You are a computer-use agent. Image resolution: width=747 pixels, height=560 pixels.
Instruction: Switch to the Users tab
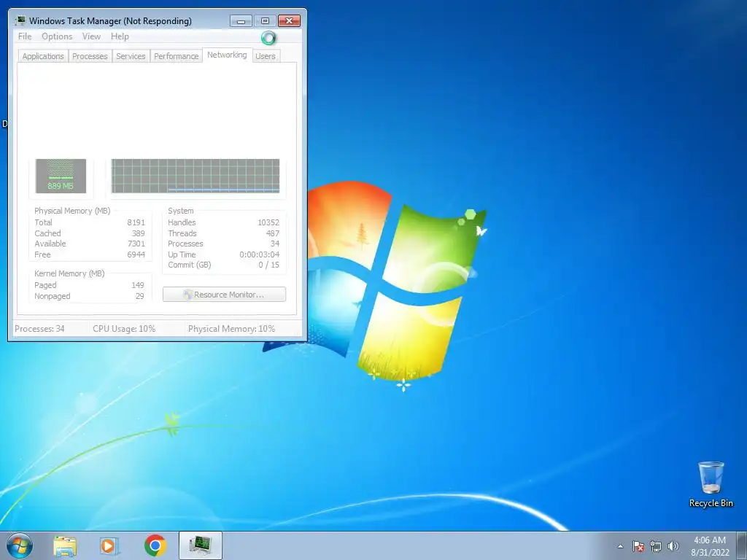pyautogui.click(x=266, y=56)
